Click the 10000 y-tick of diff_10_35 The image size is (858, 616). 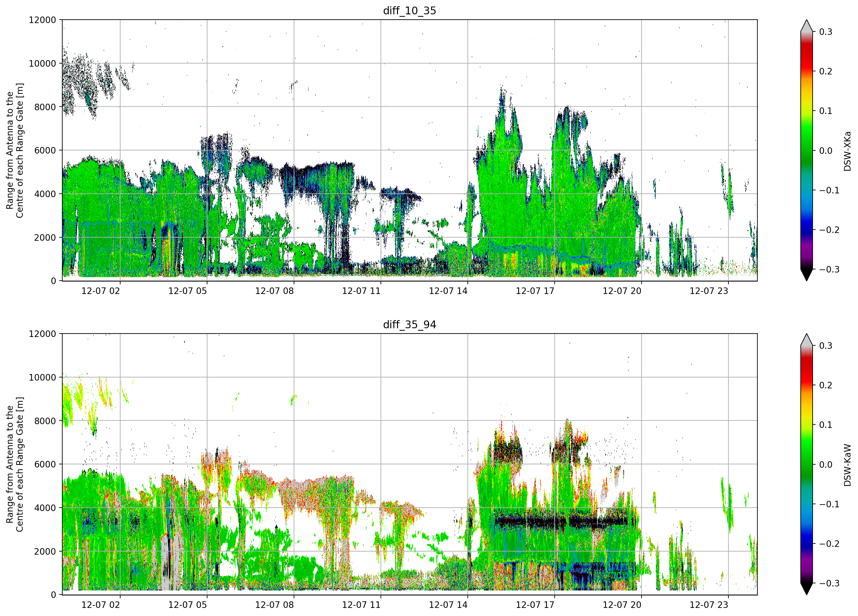point(42,64)
